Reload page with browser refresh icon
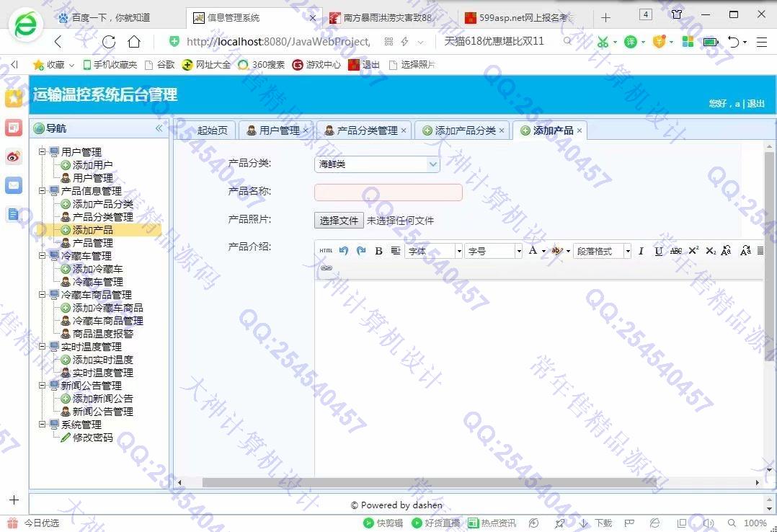Screen dimensions: 777x532 [109, 42]
